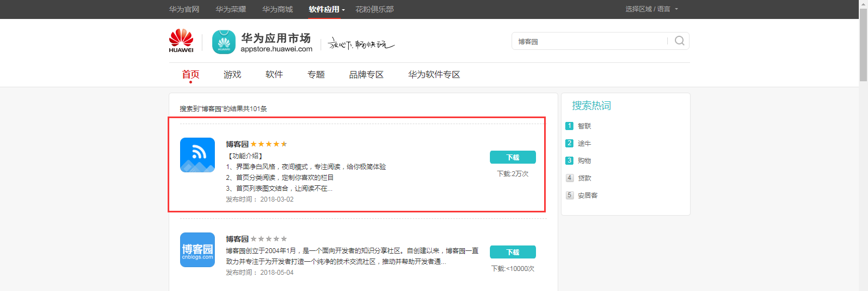The width and height of the screenshot is (868, 291).
Task: Click the 【功能介绍】 text
Action: click(x=244, y=156)
